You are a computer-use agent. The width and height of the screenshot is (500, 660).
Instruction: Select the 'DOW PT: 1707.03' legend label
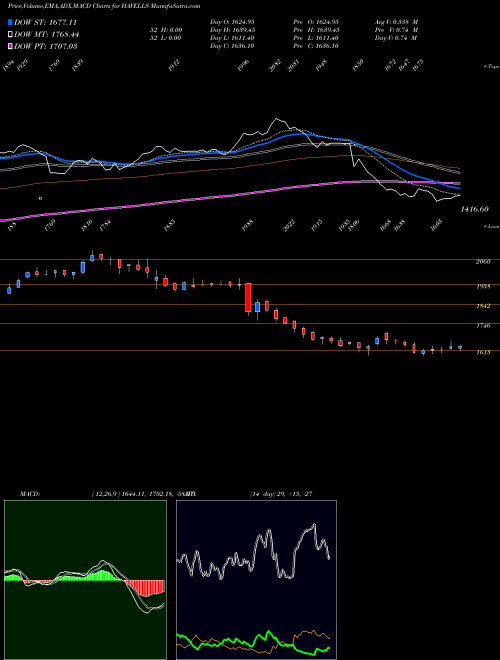click(x=45, y=46)
